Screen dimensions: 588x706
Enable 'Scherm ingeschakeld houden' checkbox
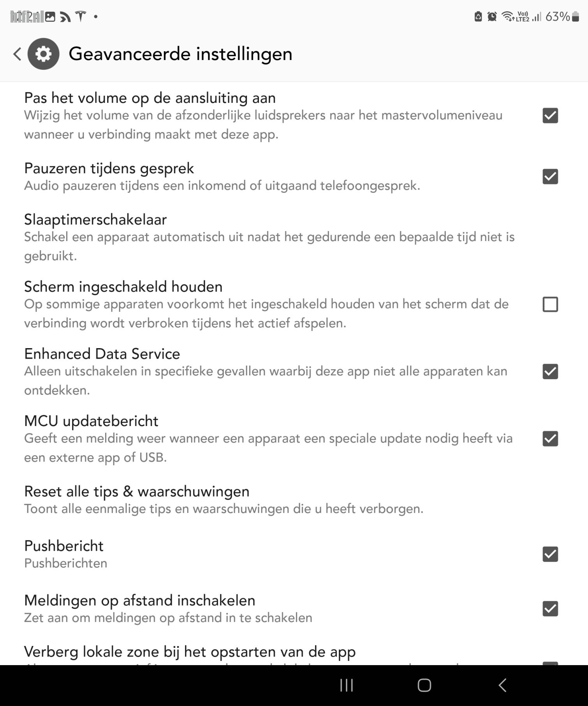pyautogui.click(x=550, y=305)
